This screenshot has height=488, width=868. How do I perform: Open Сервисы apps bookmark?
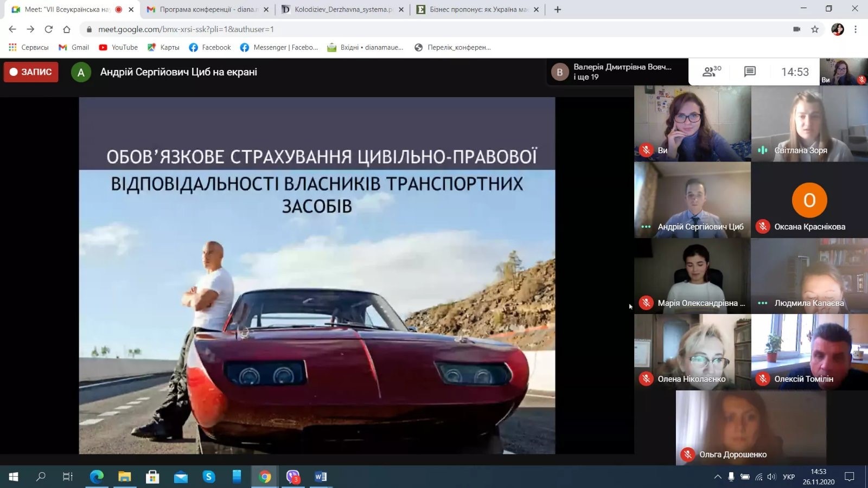tap(29, 47)
